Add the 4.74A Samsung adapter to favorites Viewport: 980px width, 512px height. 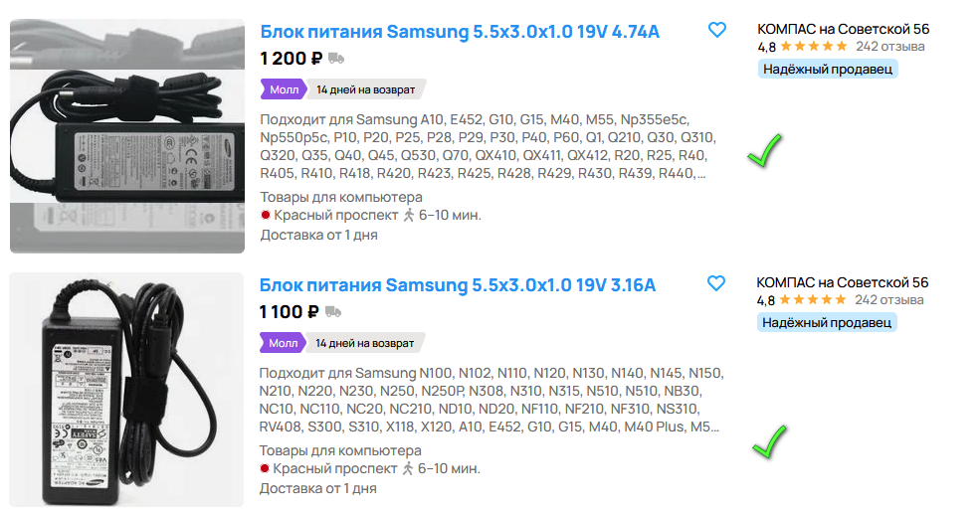click(717, 30)
